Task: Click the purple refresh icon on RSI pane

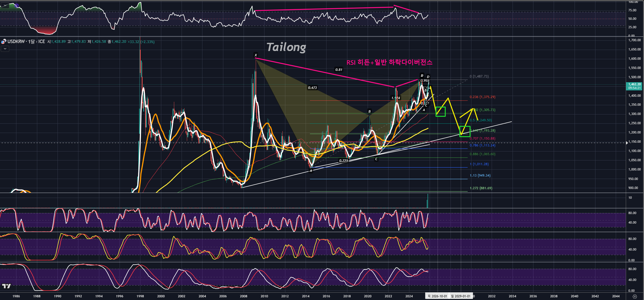Action: (x=17, y=5)
